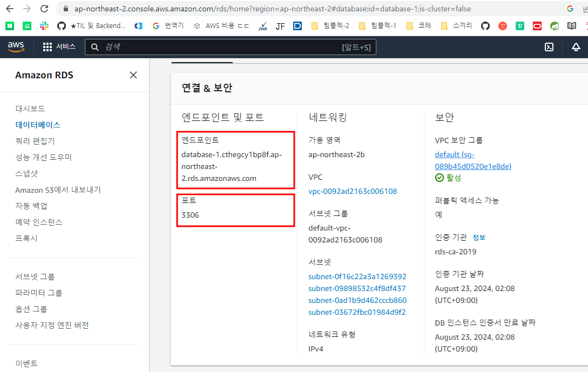Click the browser forward arrow

tap(27, 9)
